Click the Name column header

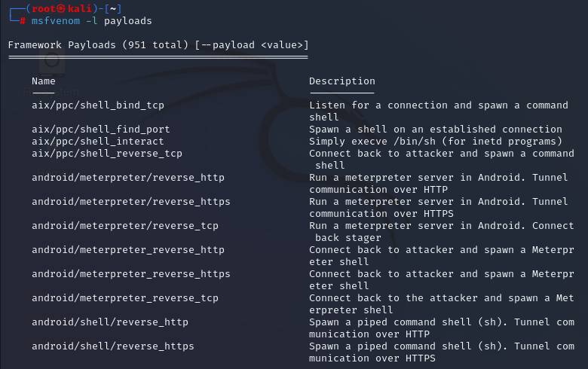click(44, 81)
